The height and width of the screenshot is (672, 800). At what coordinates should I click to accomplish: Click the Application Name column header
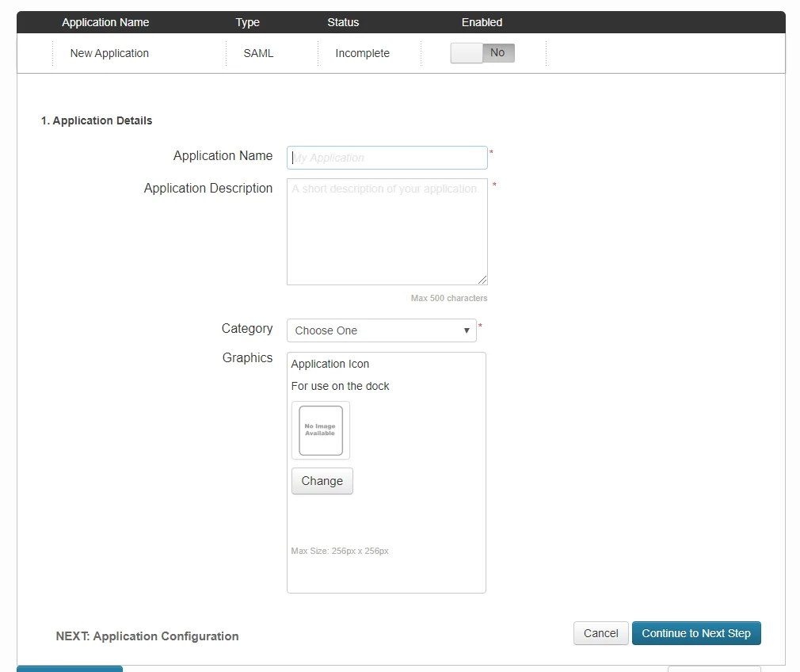105,22
